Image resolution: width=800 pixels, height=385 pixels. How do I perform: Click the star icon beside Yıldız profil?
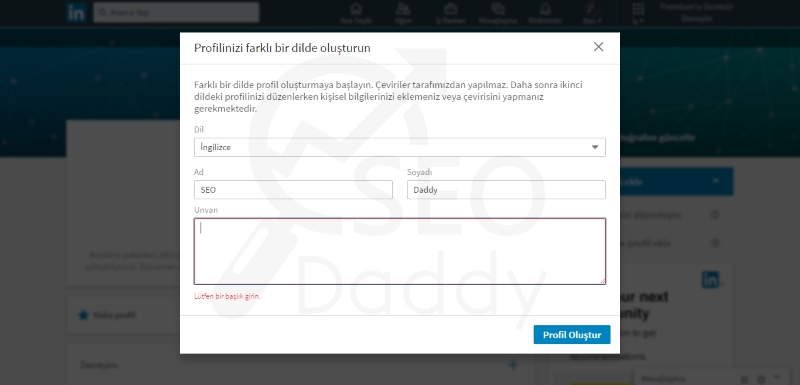(x=83, y=315)
